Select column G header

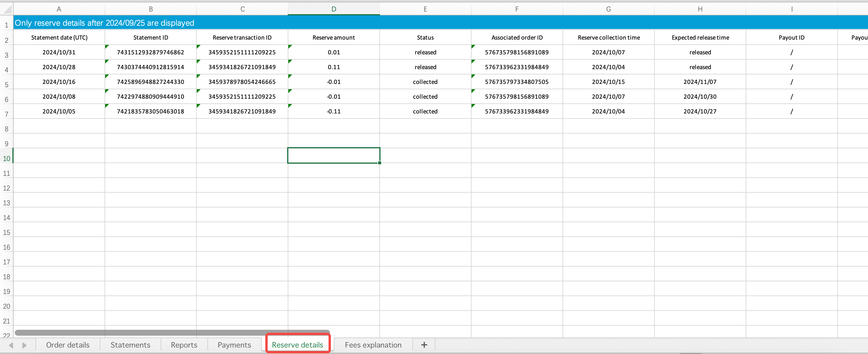point(608,9)
